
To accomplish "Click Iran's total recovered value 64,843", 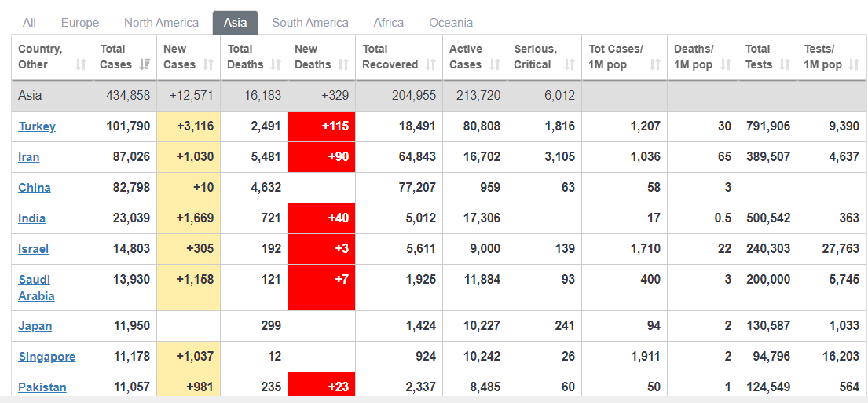I will point(417,156).
